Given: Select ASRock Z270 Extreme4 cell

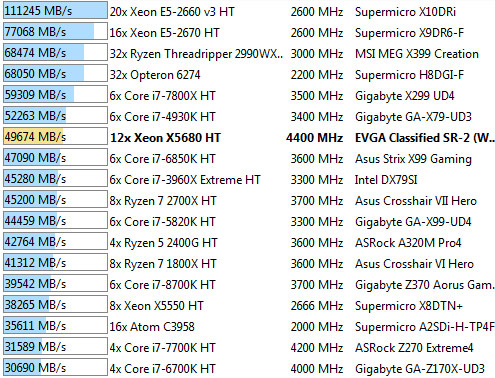Looking at the screenshot, I should 414,348.
